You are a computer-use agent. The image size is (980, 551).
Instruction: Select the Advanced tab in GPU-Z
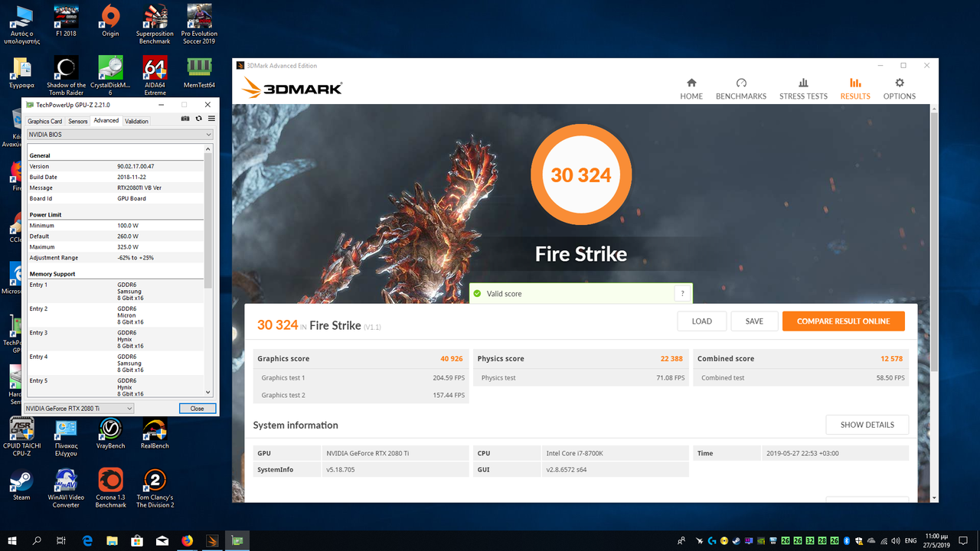point(106,120)
